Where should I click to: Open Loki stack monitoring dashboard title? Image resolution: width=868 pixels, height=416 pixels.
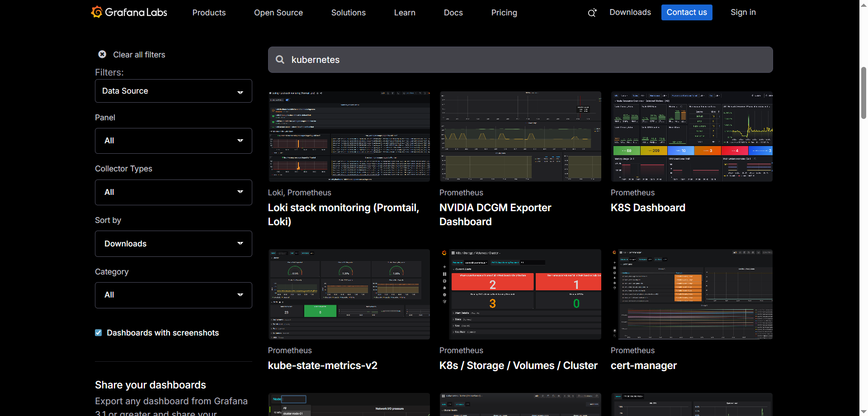click(x=344, y=214)
